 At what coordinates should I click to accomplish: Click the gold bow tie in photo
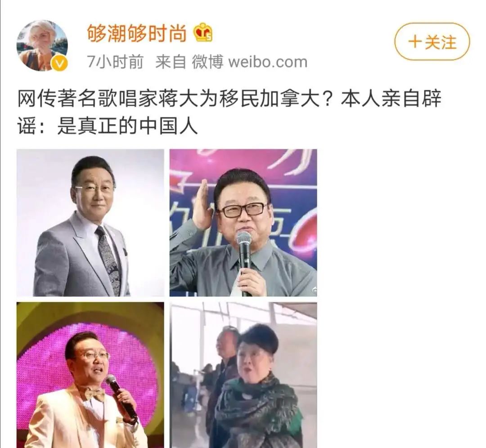click(x=95, y=395)
